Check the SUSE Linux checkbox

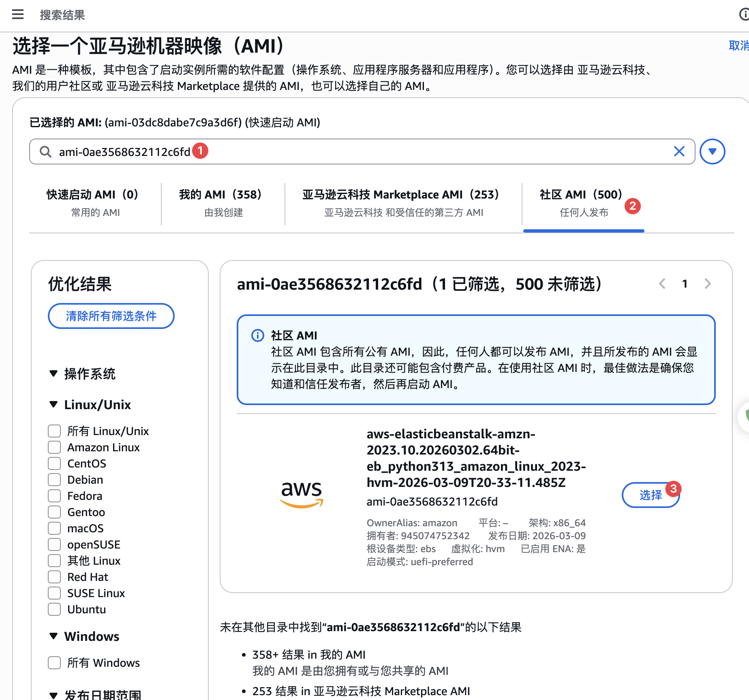tap(54, 593)
